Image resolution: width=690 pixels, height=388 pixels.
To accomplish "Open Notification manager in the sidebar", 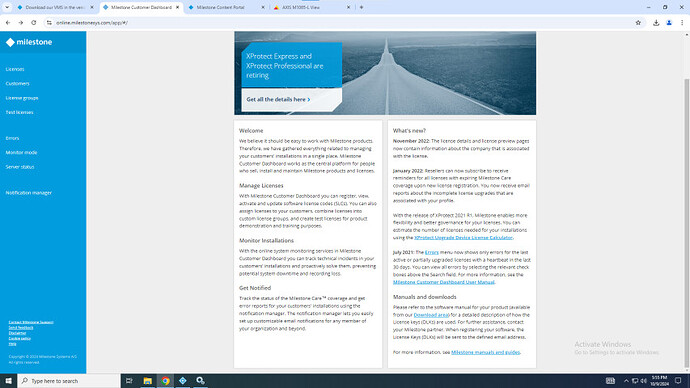I will coord(29,193).
